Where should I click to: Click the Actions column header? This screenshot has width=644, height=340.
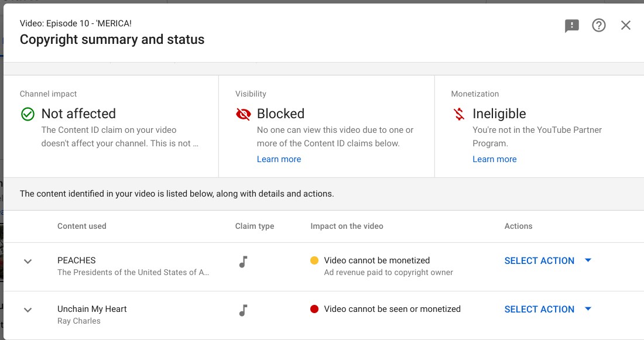(x=518, y=226)
